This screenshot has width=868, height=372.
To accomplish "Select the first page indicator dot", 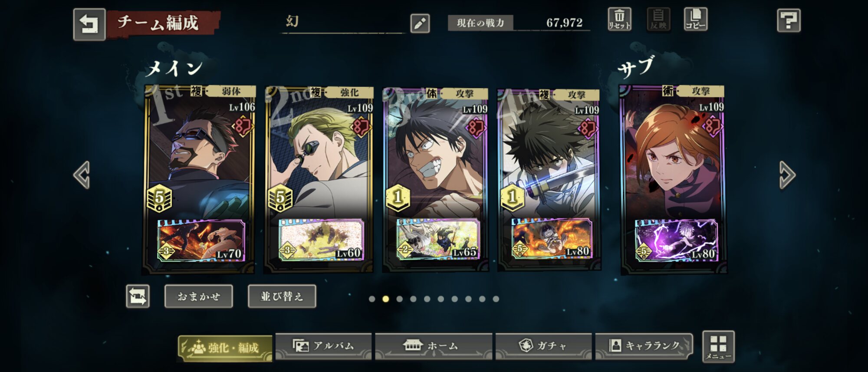I will (372, 299).
